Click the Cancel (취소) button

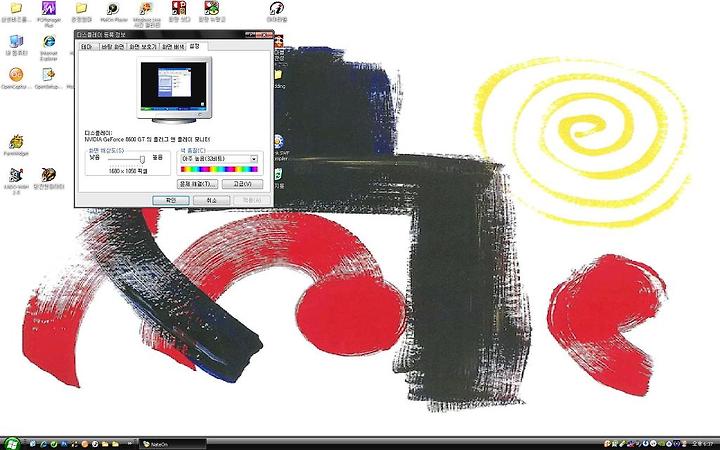(x=211, y=200)
